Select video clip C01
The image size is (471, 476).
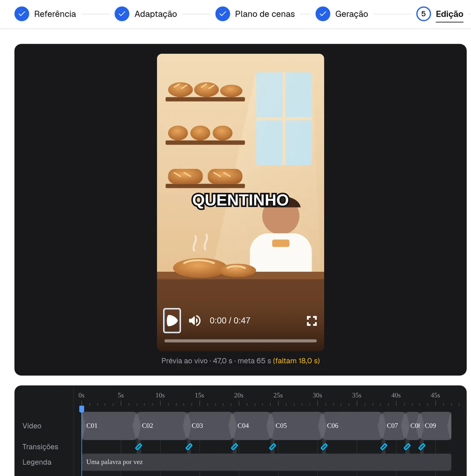click(x=109, y=425)
